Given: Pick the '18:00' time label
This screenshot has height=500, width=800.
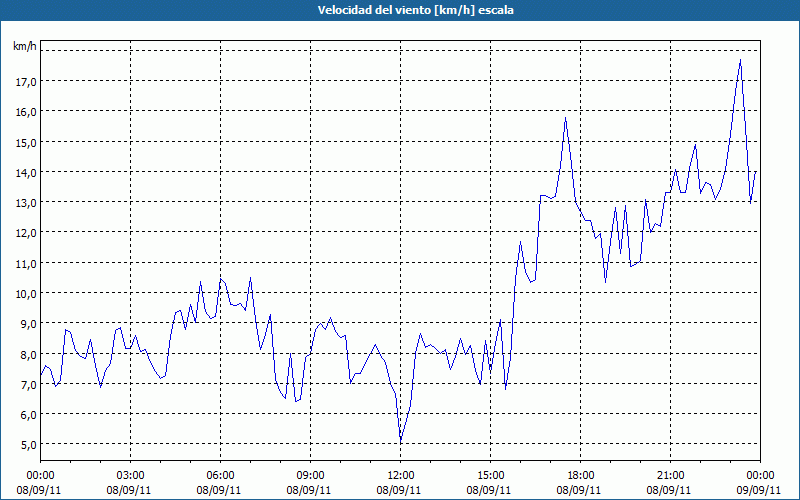Looking at the screenshot, I should click(581, 476).
